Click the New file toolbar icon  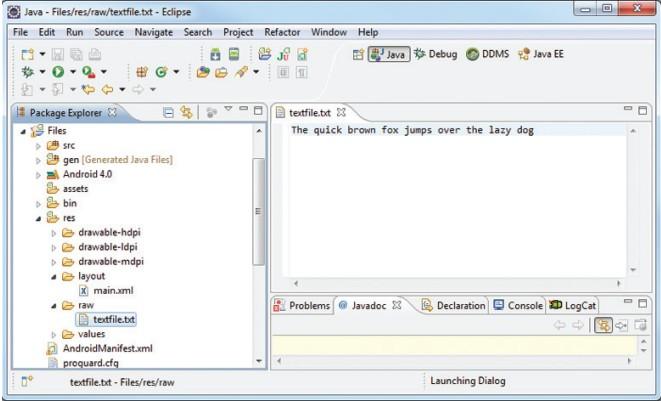point(28,54)
